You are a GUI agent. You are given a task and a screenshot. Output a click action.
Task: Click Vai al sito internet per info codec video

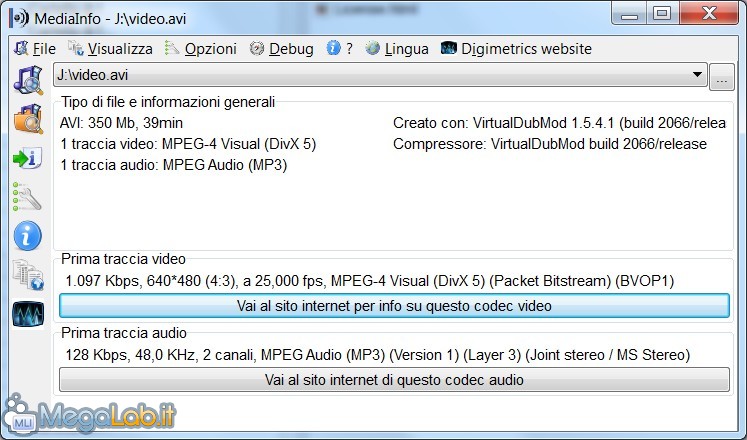tap(394, 306)
